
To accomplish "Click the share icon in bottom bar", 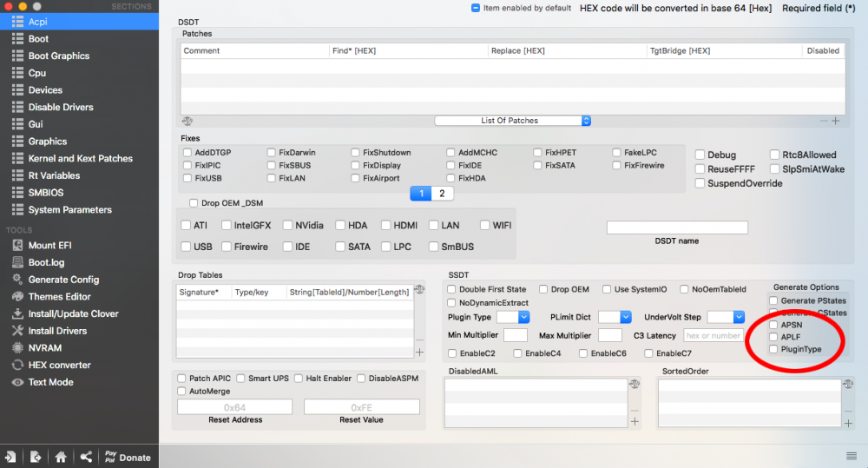I will [x=86, y=457].
